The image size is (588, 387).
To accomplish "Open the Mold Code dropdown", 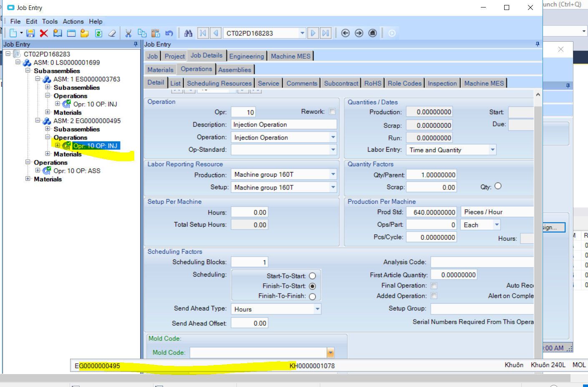I will tap(330, 352).
